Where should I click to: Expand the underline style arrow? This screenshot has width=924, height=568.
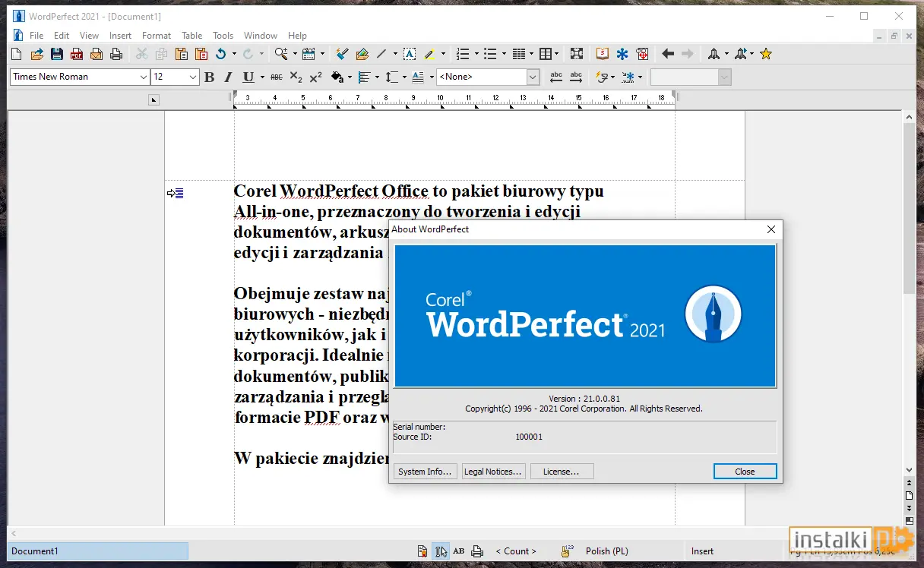coord(262,77)
